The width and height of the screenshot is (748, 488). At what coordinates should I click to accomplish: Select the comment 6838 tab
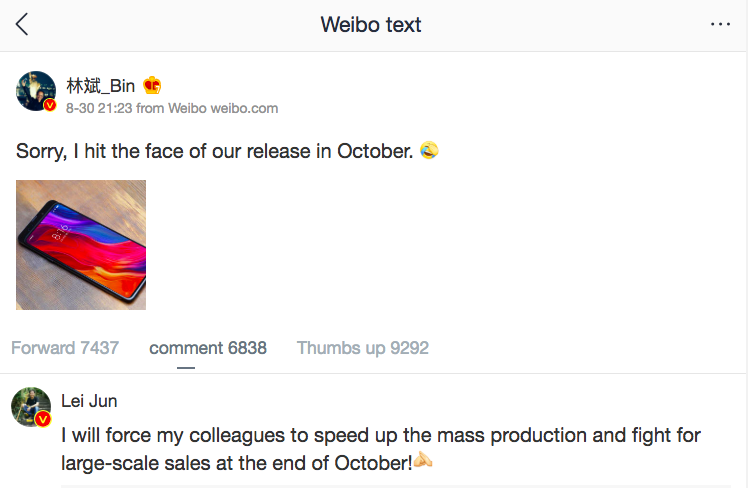click(208, 348)
